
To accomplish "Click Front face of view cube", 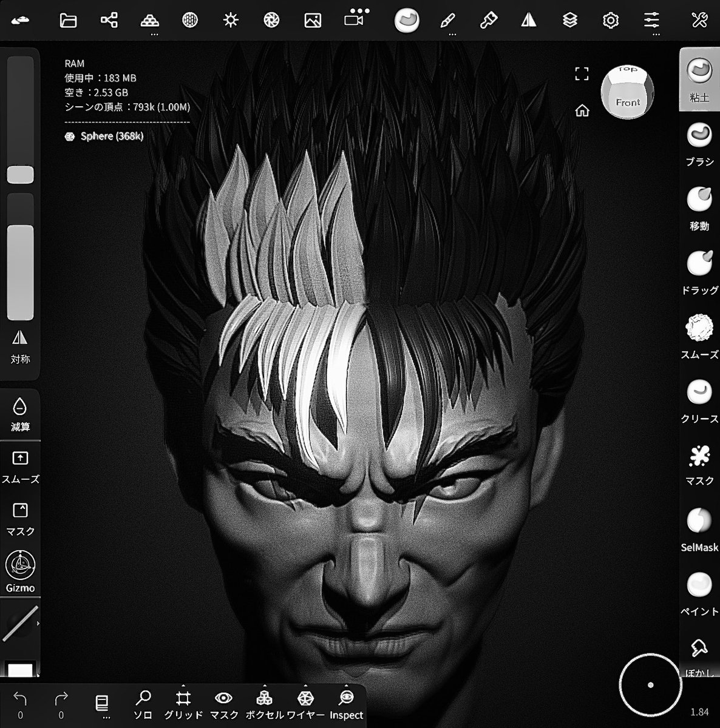I will tap(627, 102).
